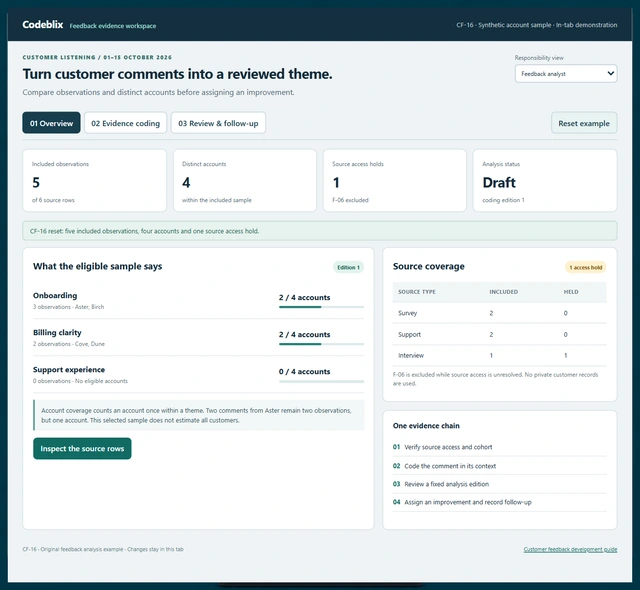This screenshot has height=590, width=640.
Task: Click the CF-16 reset status message
Action: click(x=320, y=231)
